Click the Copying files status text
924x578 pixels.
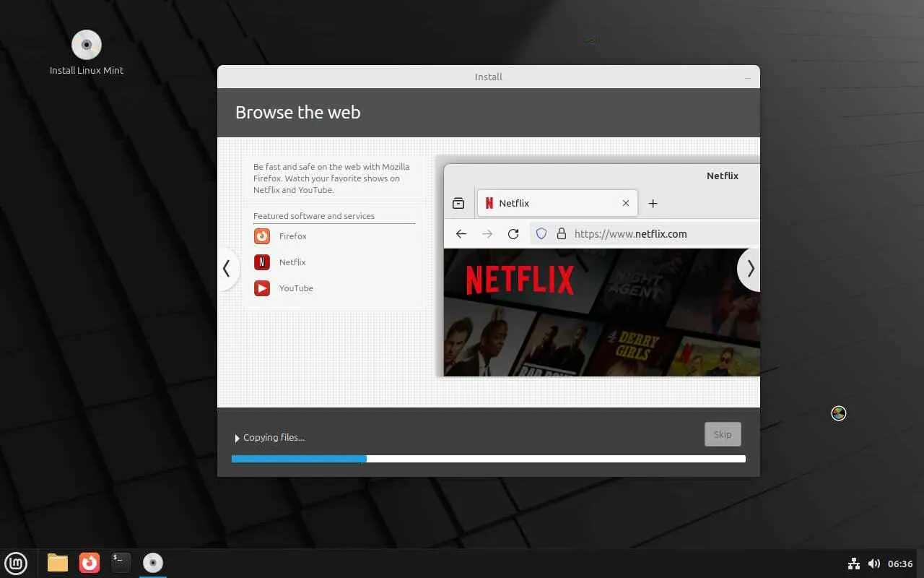(274, 438)
